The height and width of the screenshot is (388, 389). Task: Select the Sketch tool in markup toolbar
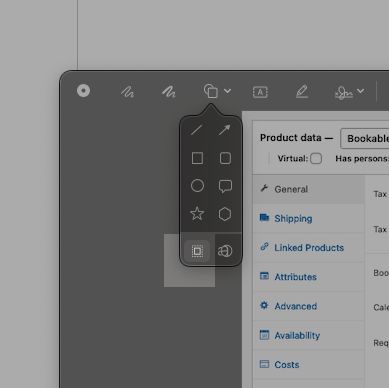point(127,92)
